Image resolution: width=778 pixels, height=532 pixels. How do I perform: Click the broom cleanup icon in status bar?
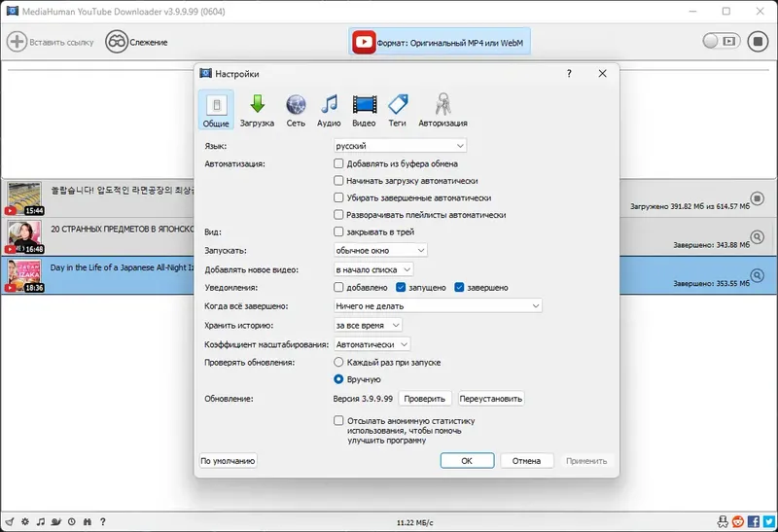[x=10, y=521]
